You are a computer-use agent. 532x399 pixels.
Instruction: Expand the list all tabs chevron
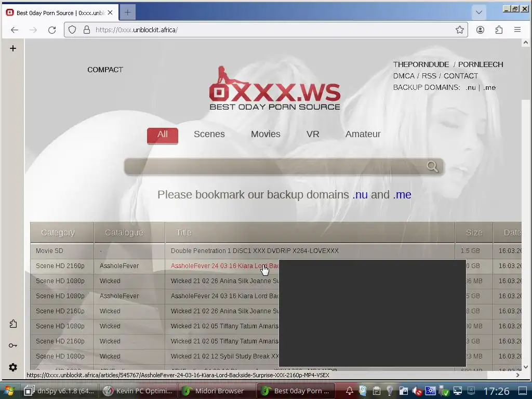(x=478, y=12)
